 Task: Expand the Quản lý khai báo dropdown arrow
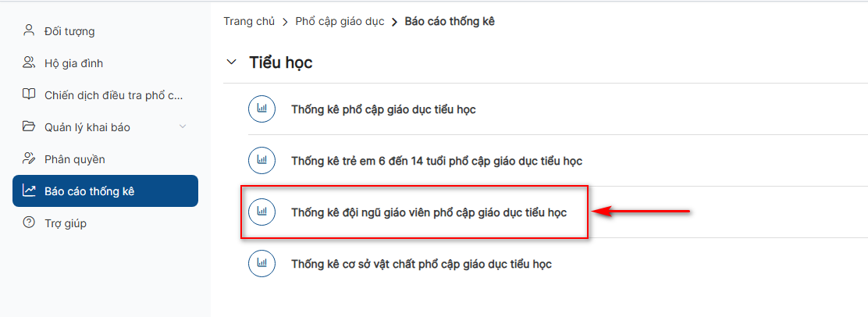183,127
